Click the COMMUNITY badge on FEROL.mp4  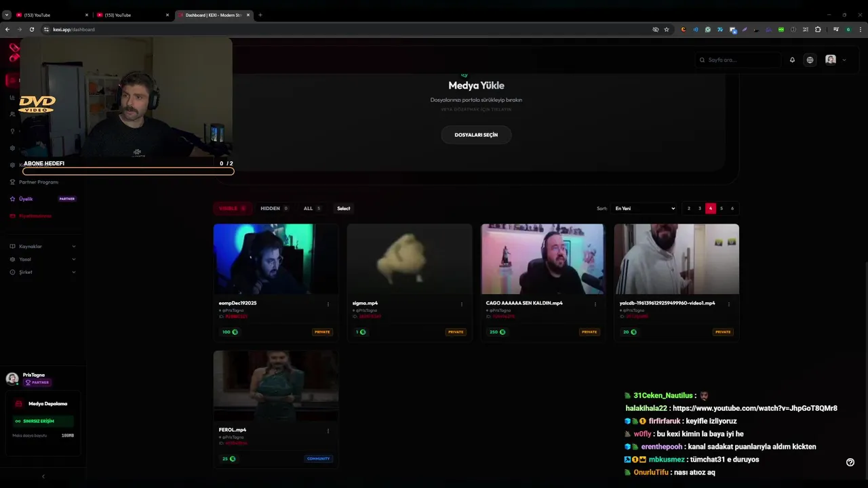pos(318,459)
